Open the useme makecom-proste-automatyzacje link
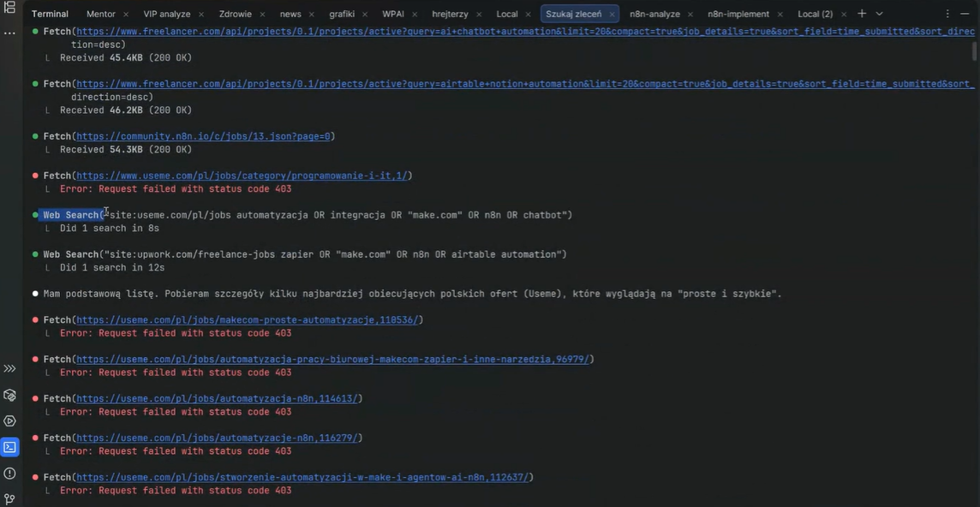Image resolution: width=980 pixels, height=507 pixels. tap(248, 319)
